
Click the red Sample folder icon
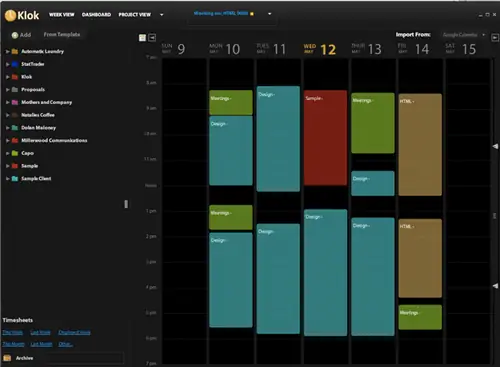pyautogui.click(x=15, y=166)
